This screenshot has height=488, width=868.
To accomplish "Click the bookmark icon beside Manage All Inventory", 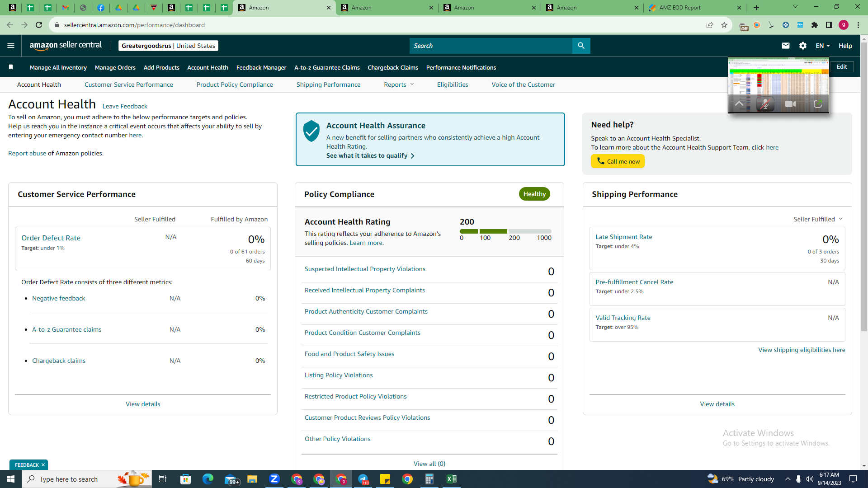I will click(x=11, y=67).
